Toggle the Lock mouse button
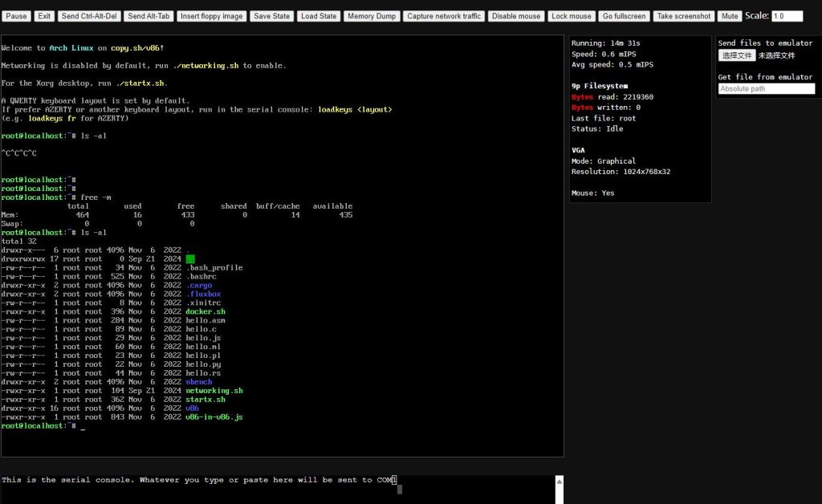 click(572, 16)
